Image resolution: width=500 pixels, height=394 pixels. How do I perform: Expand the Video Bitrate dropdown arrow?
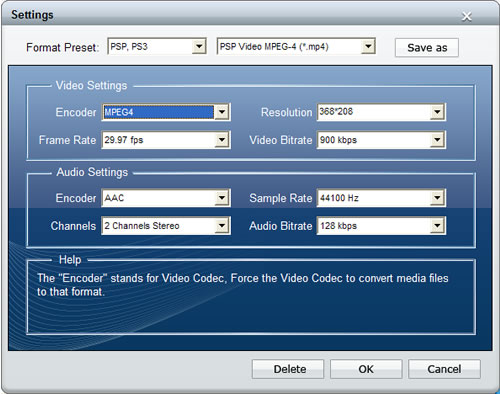[x=437, y=140]
